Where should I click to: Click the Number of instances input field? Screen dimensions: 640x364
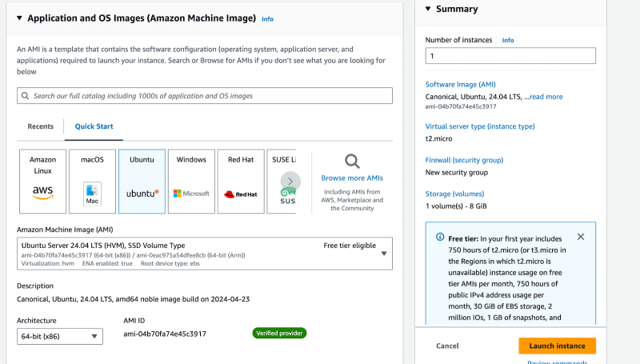510,55
